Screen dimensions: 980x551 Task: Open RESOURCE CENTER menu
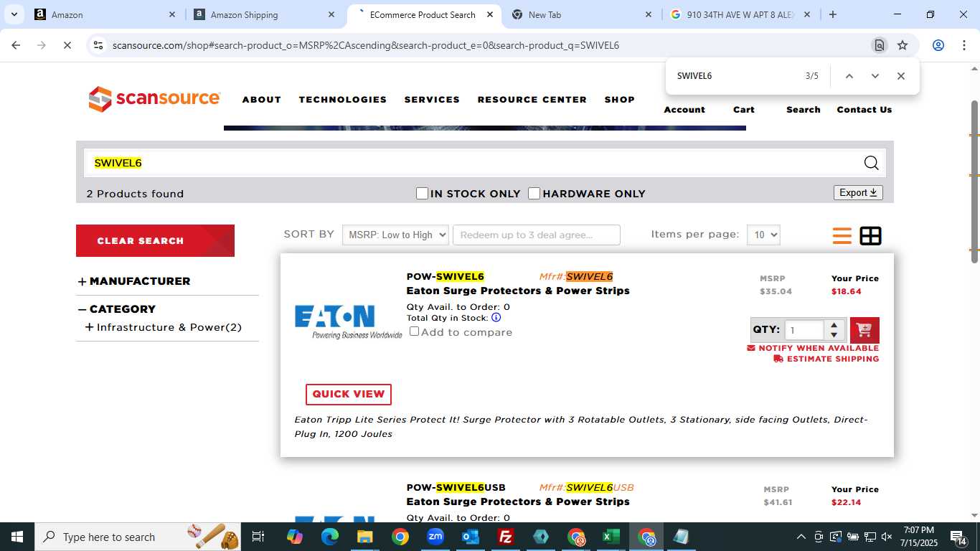click(x=532, y=100)
